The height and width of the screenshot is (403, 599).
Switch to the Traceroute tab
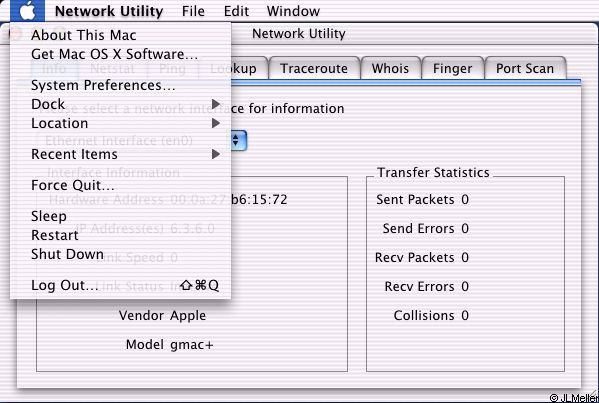point(314,68)
